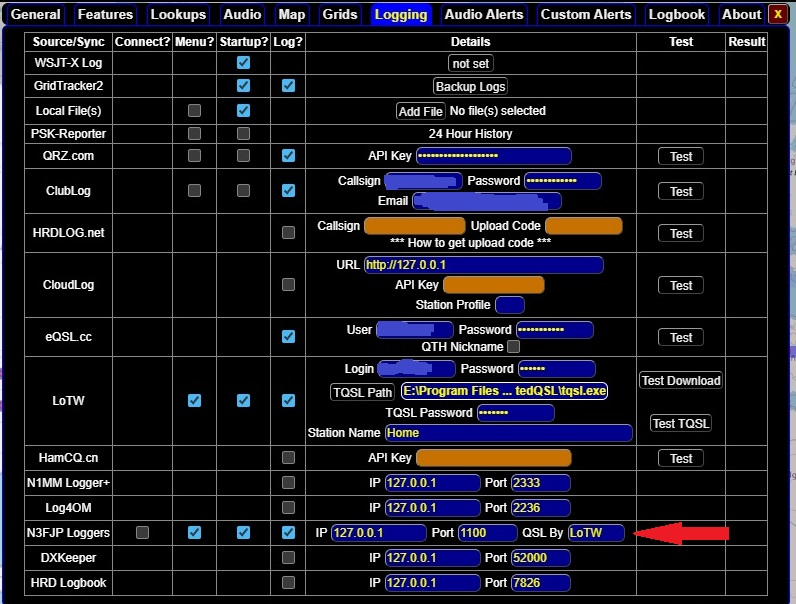Toggle LoTW menu checkbox
The height and width of the screenshot is (604, 796).
click(x=194, y=400)
